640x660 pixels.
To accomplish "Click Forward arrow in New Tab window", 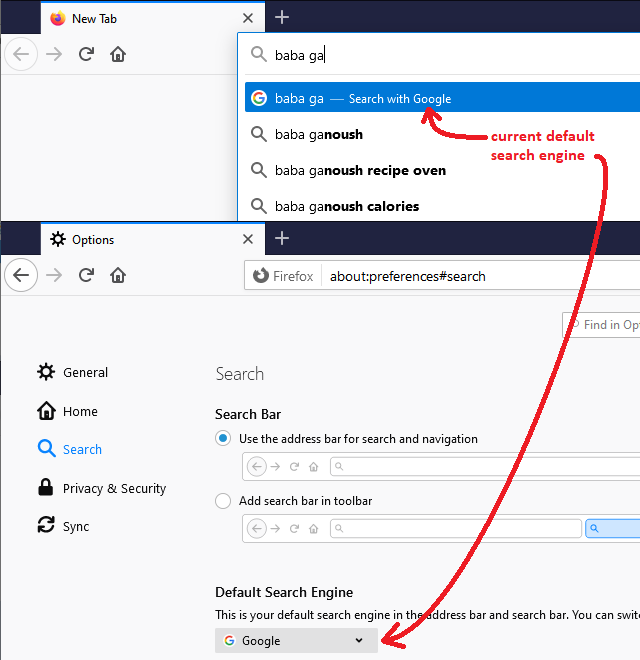I will [54, 54].
